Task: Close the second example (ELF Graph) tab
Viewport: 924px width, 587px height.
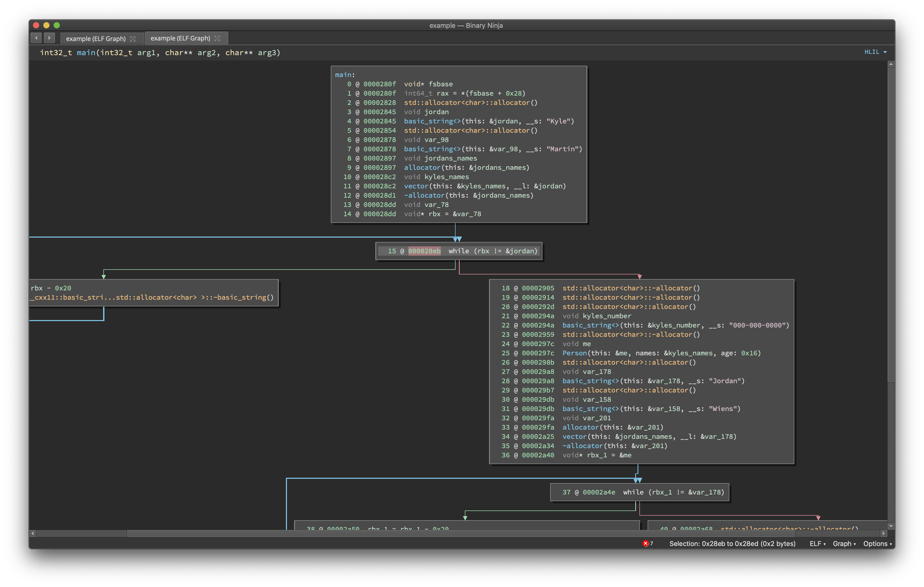Action: [x=218, y=38]
